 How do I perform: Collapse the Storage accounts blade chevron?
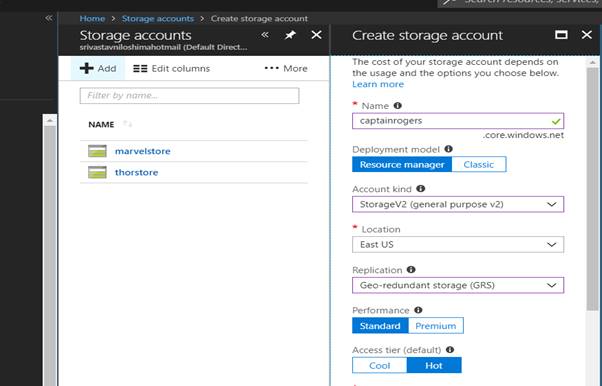click(x=265, y=35)
